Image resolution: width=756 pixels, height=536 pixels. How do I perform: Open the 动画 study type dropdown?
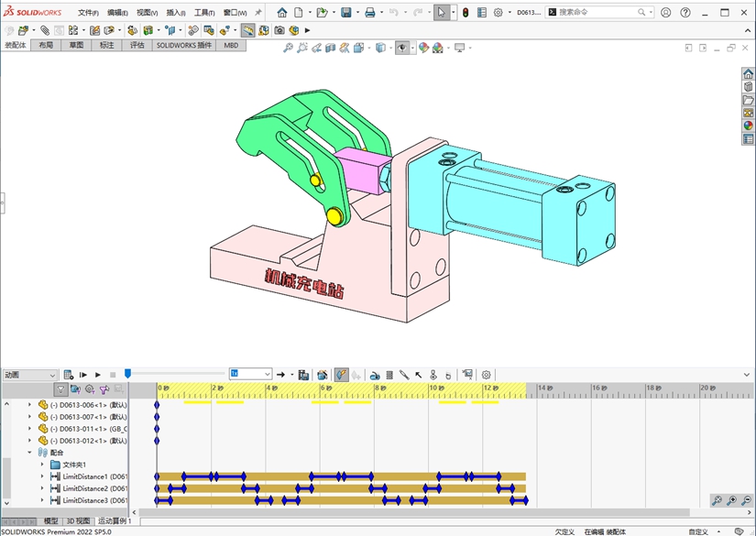point(29,375)
